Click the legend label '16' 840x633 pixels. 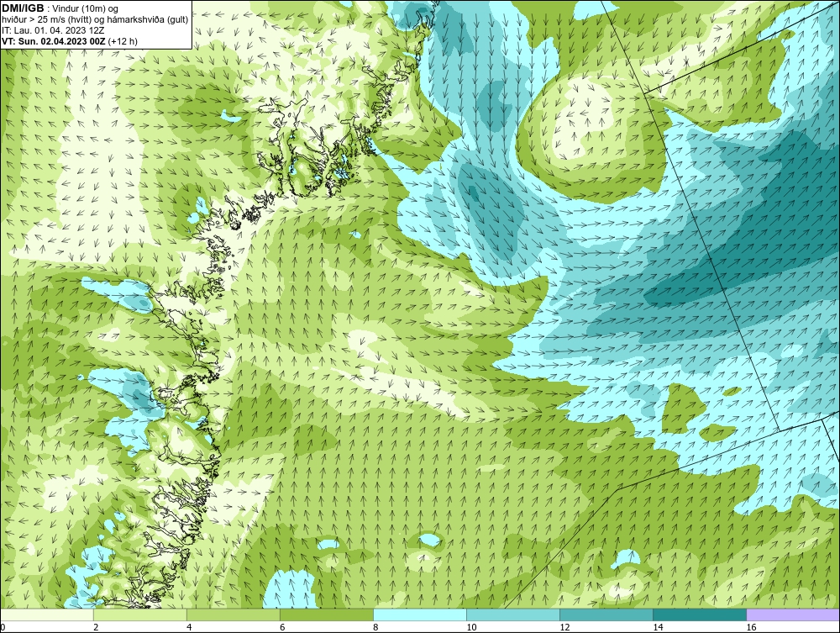pyautogui.click(x=751, y=627)
